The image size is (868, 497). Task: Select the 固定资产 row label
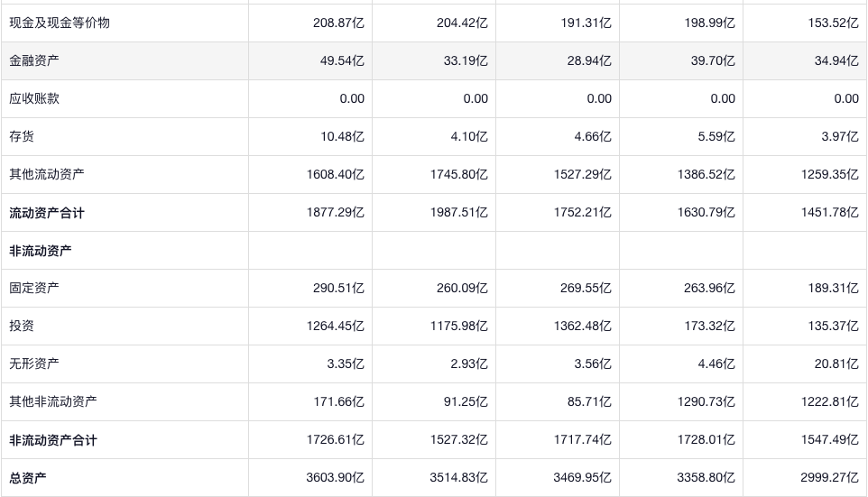point(34,288)
